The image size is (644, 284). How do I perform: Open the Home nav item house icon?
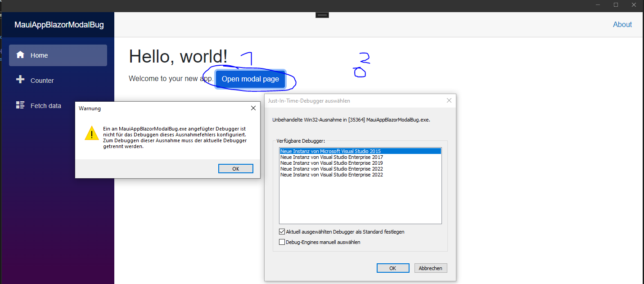[x=20, y=55]
